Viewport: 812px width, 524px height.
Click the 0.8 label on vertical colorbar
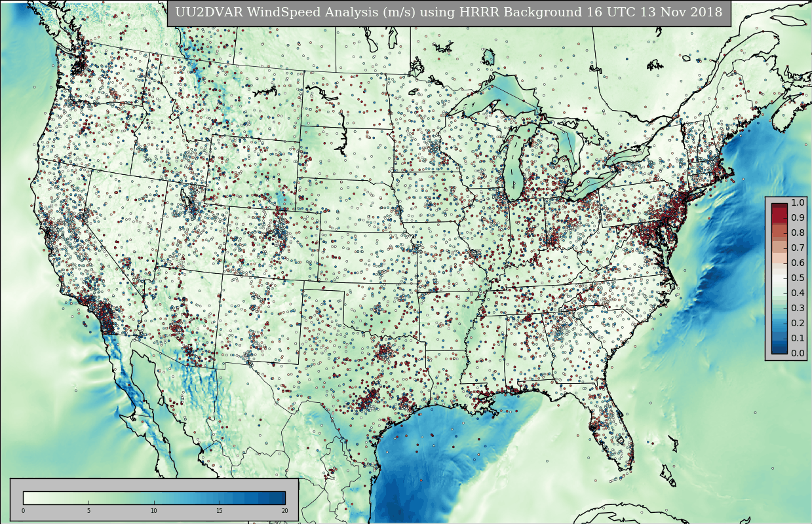(x=798, y=233)
